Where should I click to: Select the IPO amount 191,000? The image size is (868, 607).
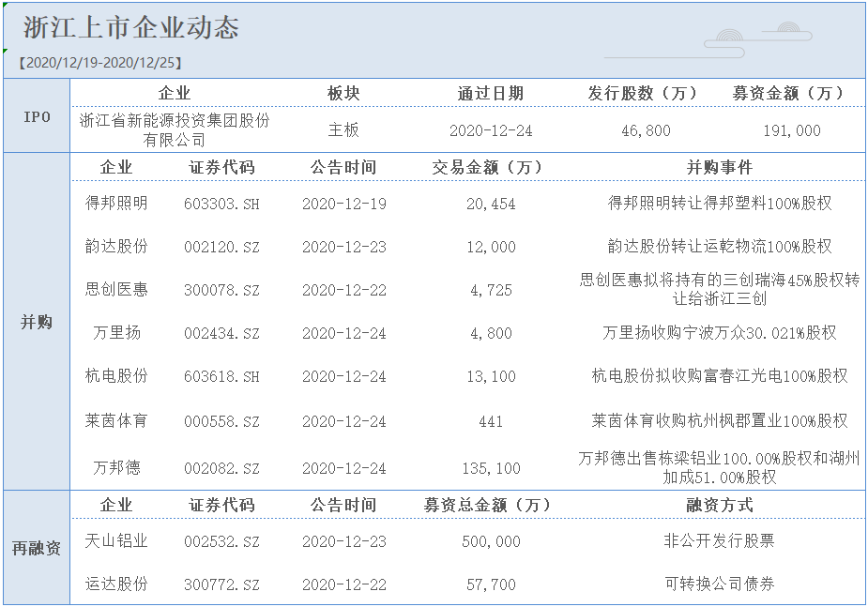(792, 130)
